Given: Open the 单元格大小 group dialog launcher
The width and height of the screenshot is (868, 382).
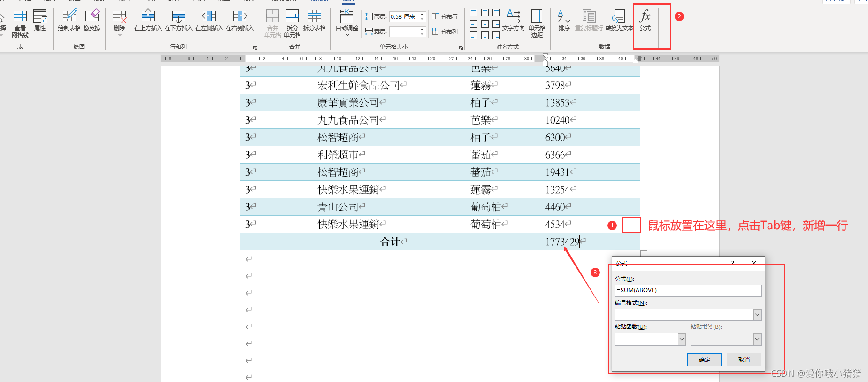Looking at the screenshot, I should click(x=461, y=47).
